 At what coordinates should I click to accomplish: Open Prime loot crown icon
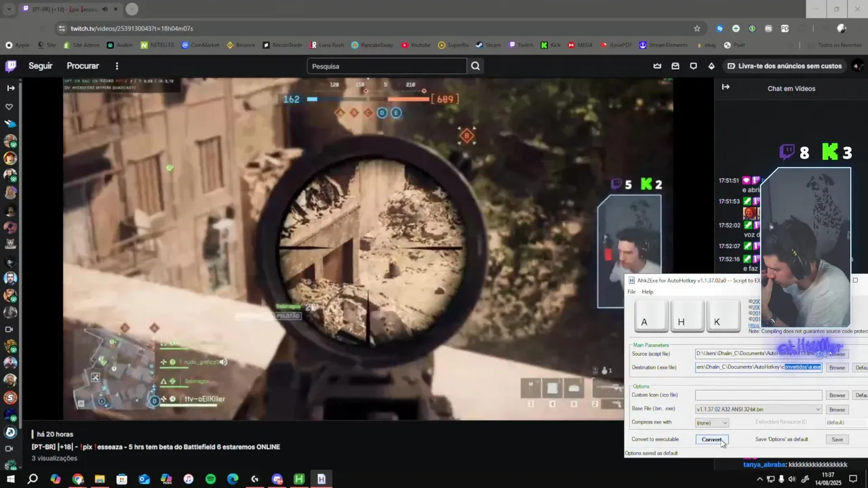coord(657,66)
